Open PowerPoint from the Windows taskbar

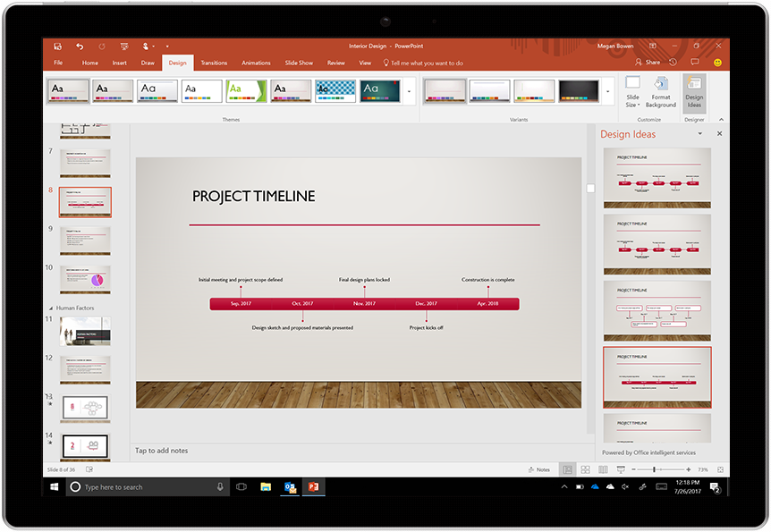314,487
